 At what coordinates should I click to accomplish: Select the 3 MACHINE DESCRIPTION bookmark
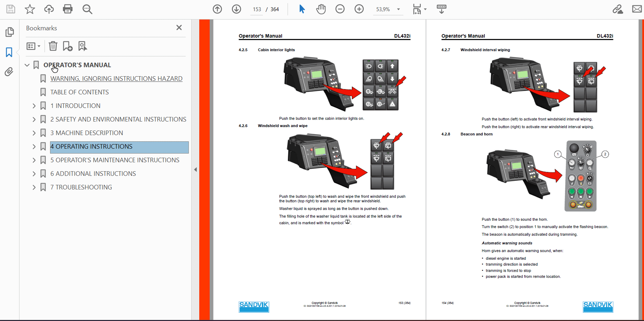tap(87, 133)
